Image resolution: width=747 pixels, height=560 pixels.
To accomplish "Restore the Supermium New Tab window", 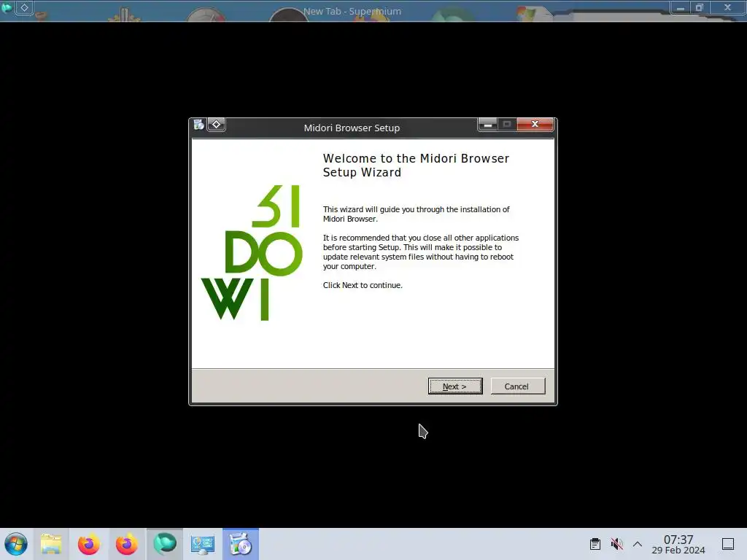I will tap(700, 7).
